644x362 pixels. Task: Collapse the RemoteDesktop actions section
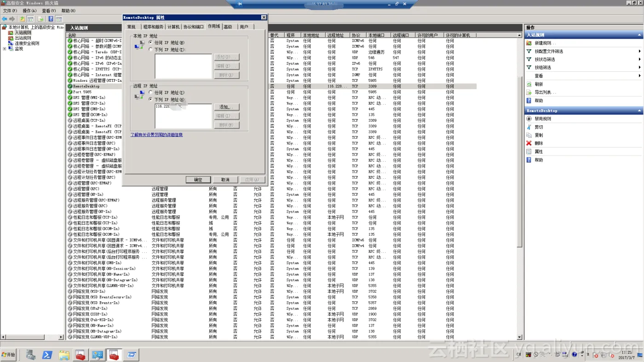point(639,111)
